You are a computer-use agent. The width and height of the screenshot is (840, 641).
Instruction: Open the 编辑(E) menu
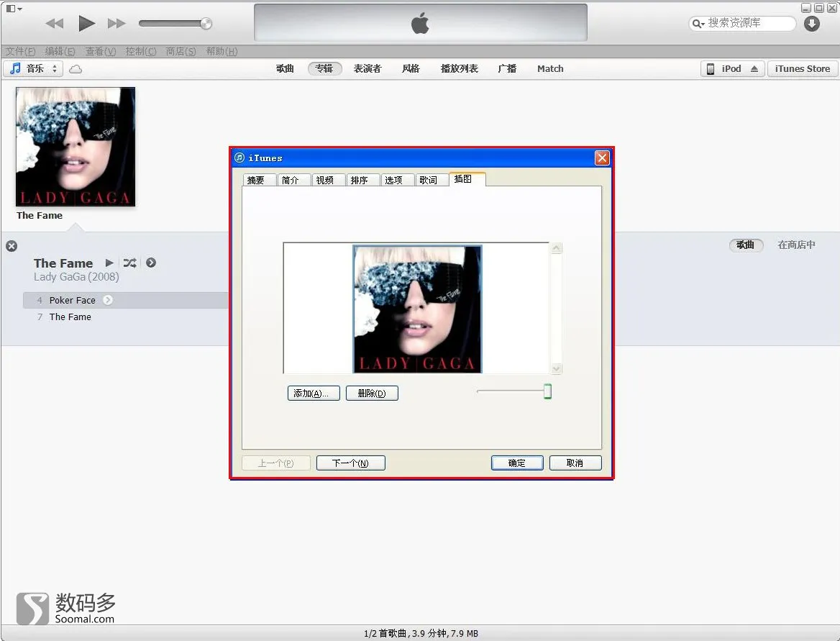click(60, 52)
